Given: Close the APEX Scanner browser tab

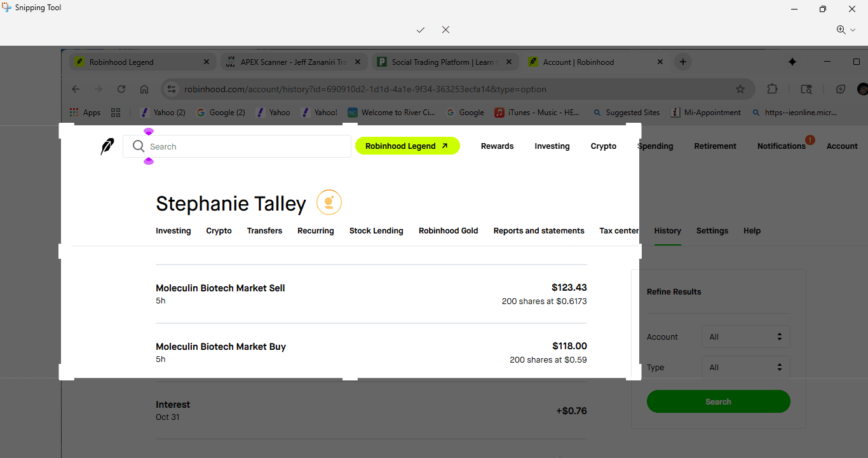Looking at the screenshot, I should click(x=358, y=62).
